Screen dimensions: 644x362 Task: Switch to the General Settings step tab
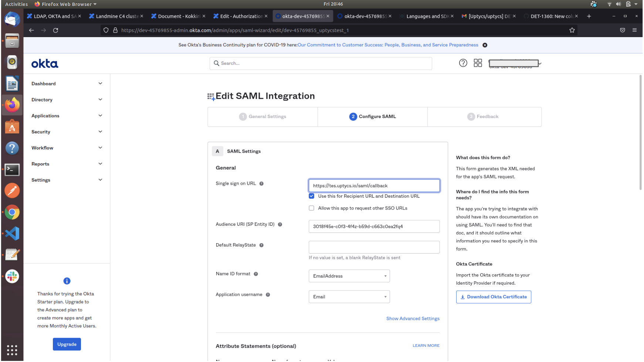click(x=263, y=117)
